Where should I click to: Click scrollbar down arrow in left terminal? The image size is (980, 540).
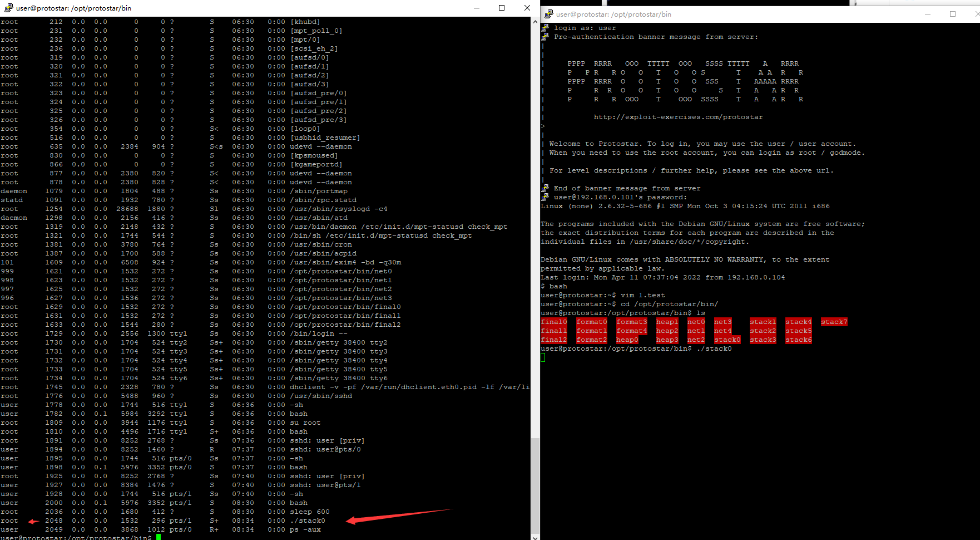tap(535, 537)
